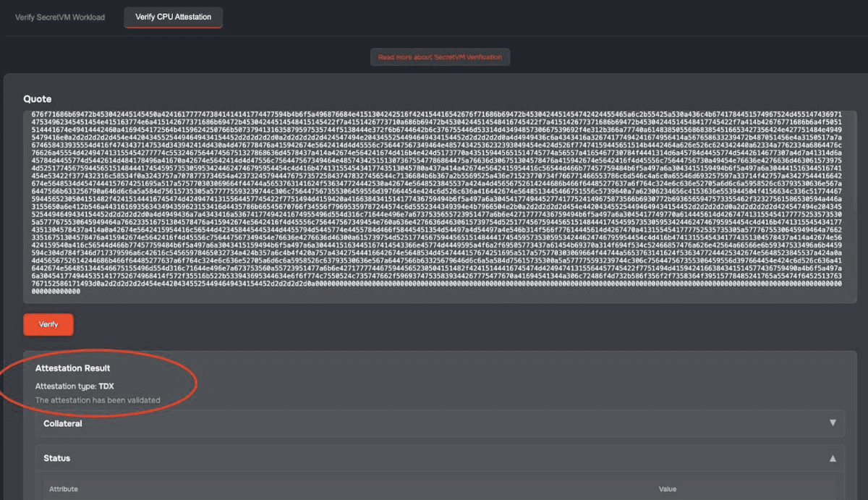Click the Collateral title text
This screenshot has width=868, height=500.
pos(63,423)
